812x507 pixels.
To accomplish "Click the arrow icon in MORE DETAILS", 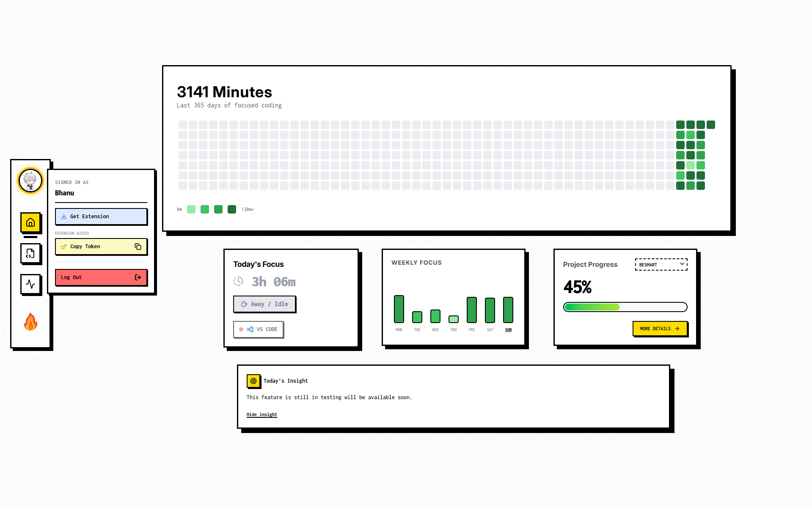I will pos(677,329).
